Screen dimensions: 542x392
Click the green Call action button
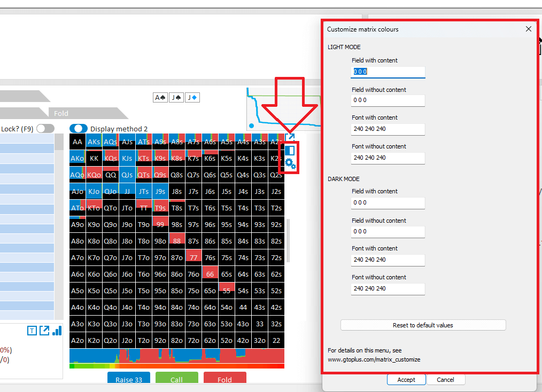click(x=176, y=378)
